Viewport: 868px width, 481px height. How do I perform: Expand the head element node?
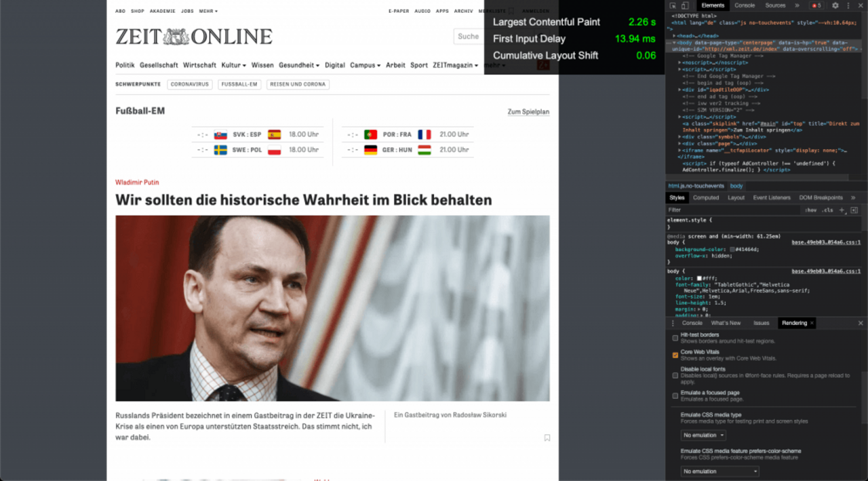click(675, 36)
